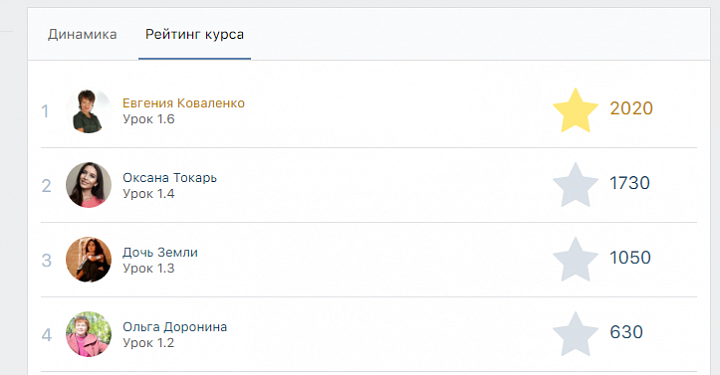Open Оксана Токарь's avatar photo
The height and width of the screenshot is (375, 720).
(89, 185)
